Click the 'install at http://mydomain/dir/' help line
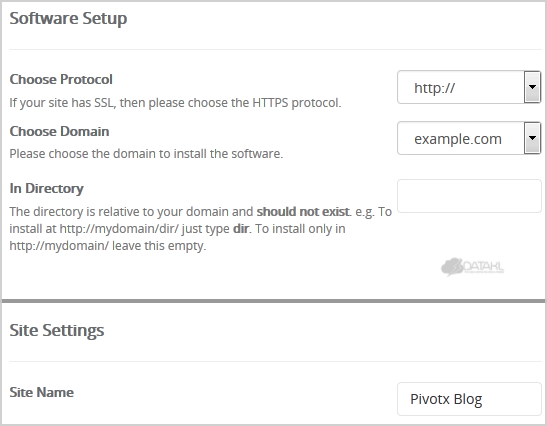Screen dimensions: 547x426 coord(94,229)
